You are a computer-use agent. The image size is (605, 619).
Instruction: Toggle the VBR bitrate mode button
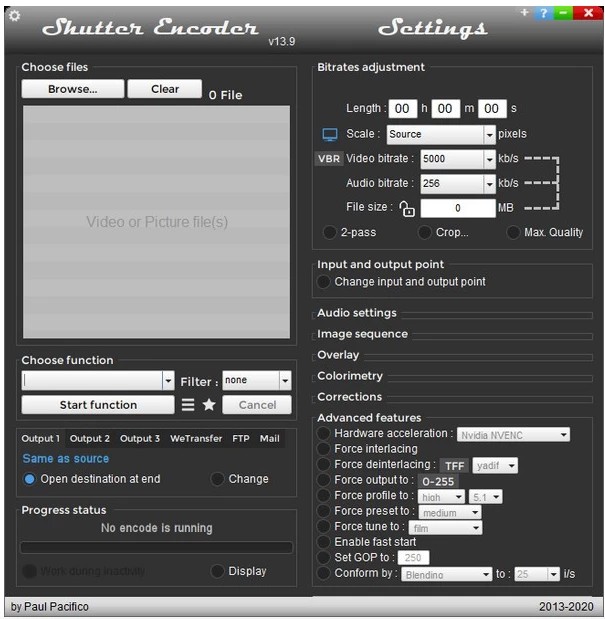[x=329, y=159]
